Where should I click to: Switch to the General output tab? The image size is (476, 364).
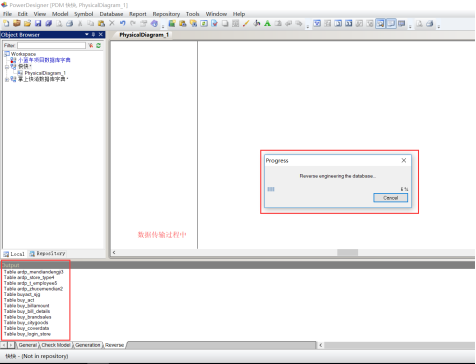click(27, 345)
